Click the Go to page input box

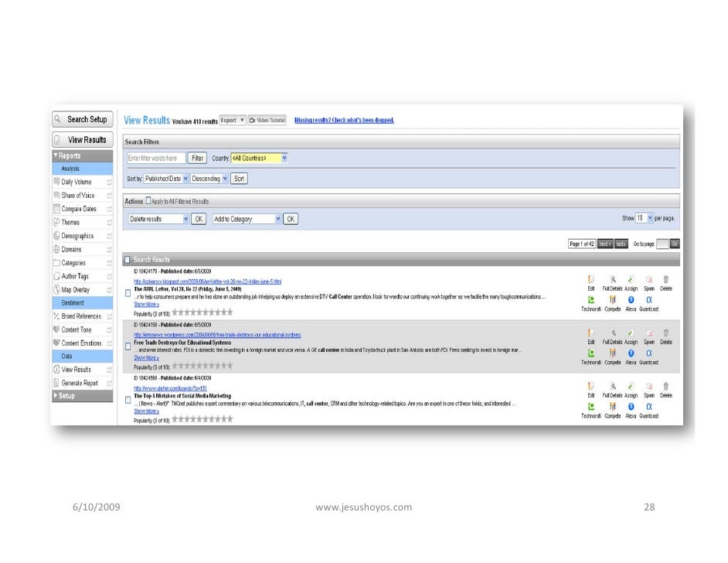point(662,244)
